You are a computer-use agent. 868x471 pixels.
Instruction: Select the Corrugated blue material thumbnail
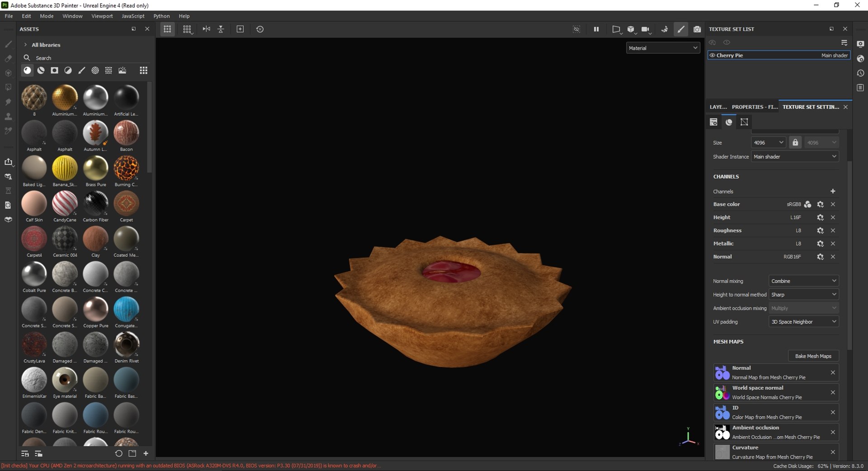point(126,309)
